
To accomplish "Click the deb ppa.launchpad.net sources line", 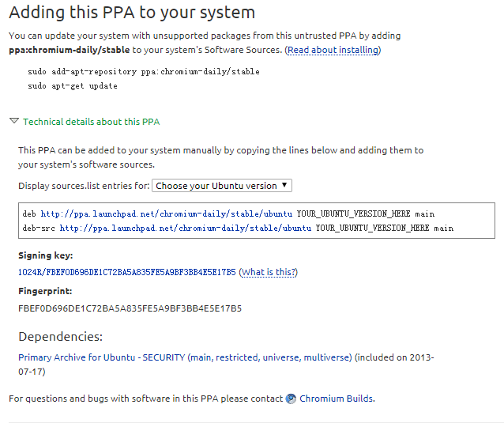I will (228, 214).
